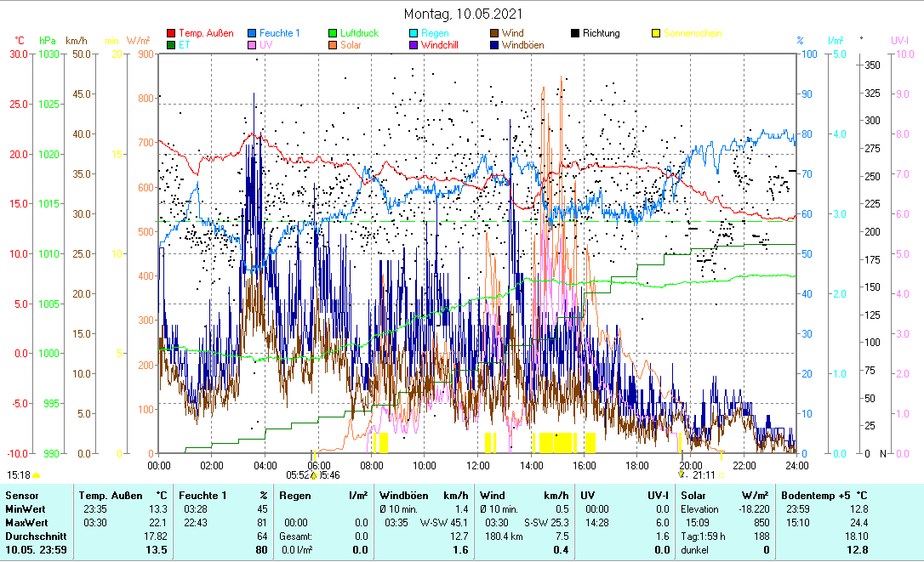Viewport: 924px width, 562px height.
Task: Click the hPa axis unit label
Action: pos(48,41)
